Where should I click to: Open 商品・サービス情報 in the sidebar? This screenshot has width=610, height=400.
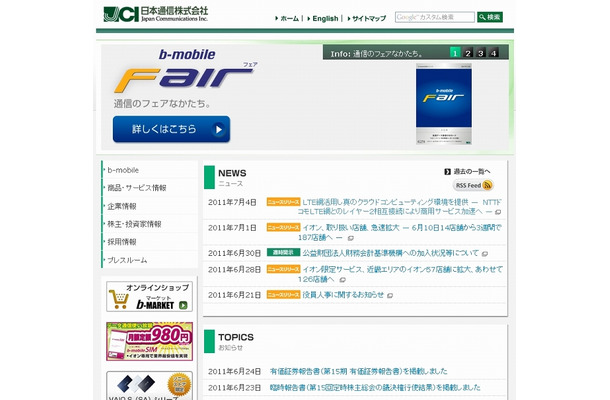click(x=137, y=188)
